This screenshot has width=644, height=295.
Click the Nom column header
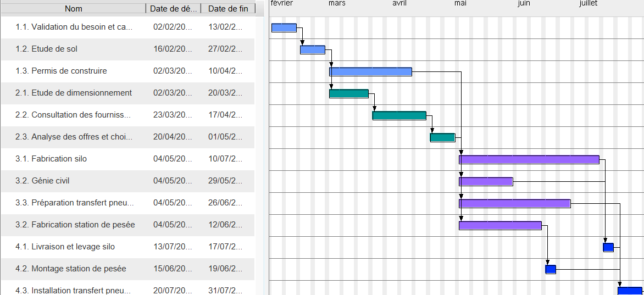[x=74, y=9]
